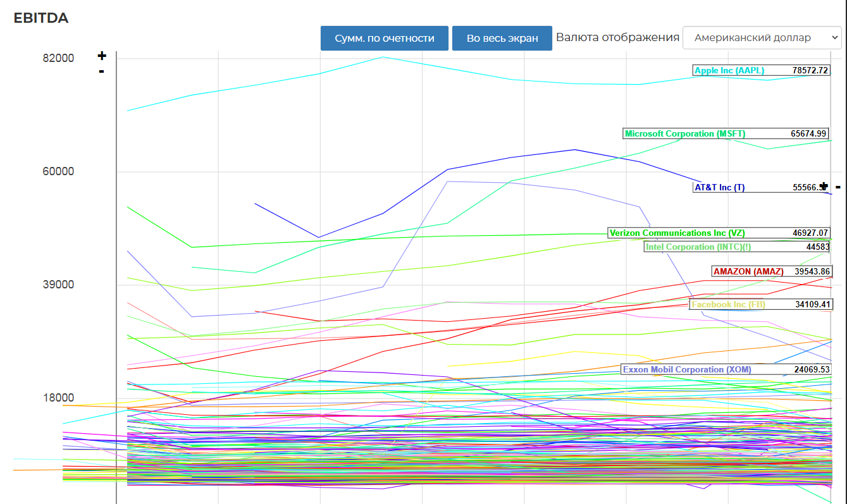Click the Verizon Communications Inc (VZ) label

pos(677,233)
